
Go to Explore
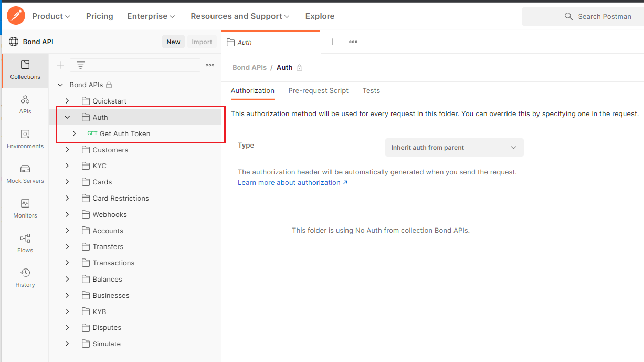coord(320,16)
